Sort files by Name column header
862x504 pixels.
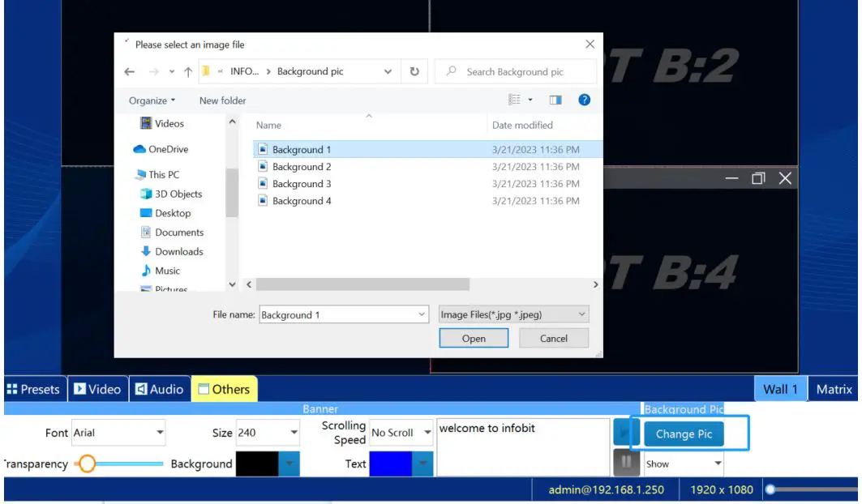[x=268, y=126]
